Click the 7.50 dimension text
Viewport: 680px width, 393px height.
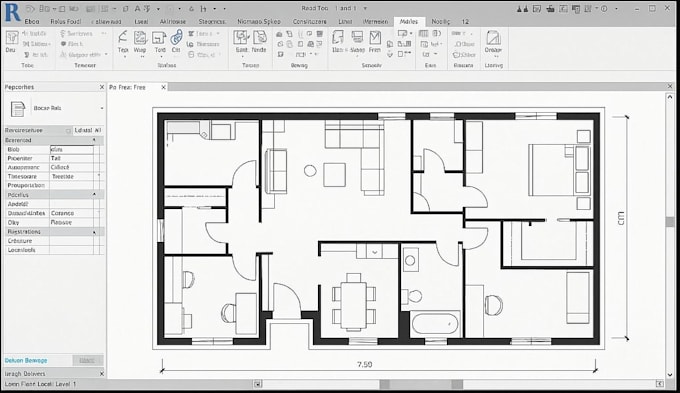[365, 364]
